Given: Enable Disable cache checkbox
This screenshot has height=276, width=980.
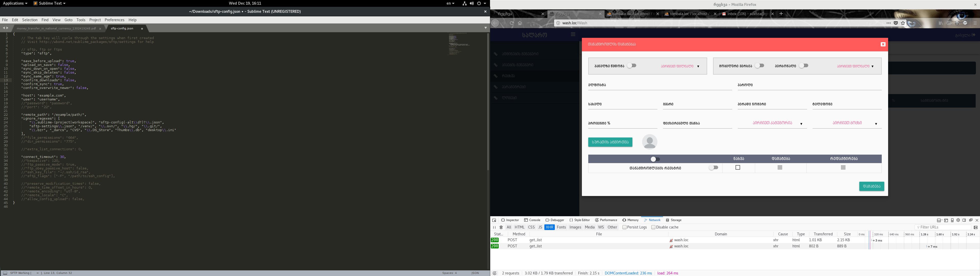Looking at the screenshot, I should pyautogui.click(x=653, y=227).
